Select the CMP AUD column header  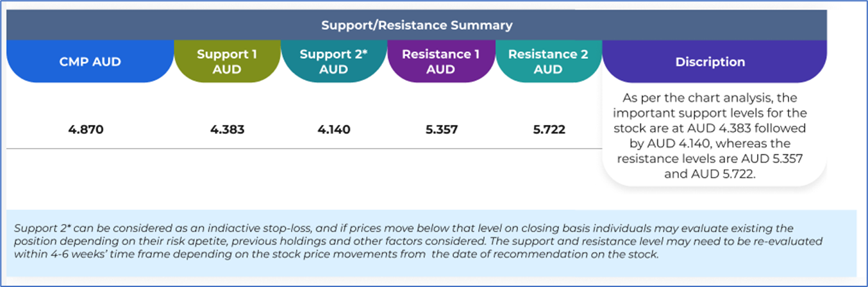click(90, 61)
